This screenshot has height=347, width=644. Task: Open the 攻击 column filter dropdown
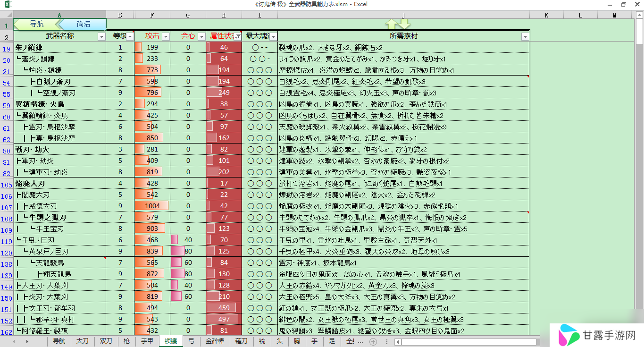click(x=166, y=36)
